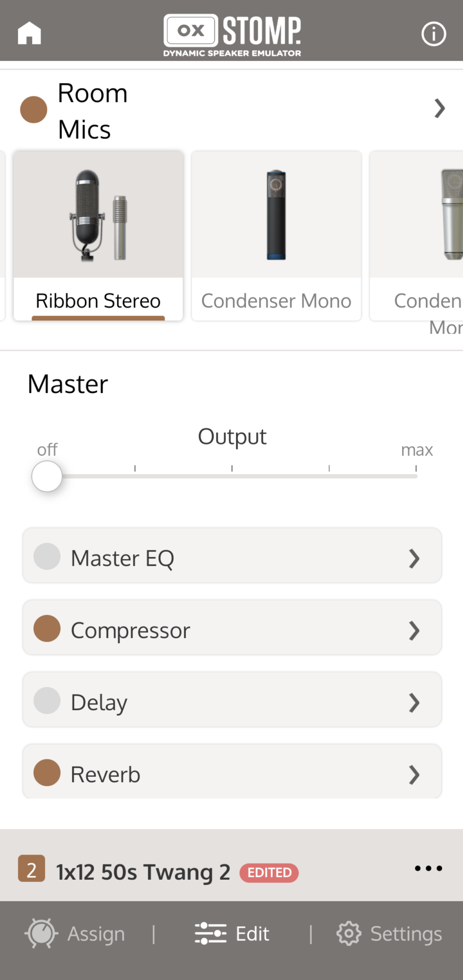Turn on the Delay toggle dot
463x980 pixels.
point(47,701)
